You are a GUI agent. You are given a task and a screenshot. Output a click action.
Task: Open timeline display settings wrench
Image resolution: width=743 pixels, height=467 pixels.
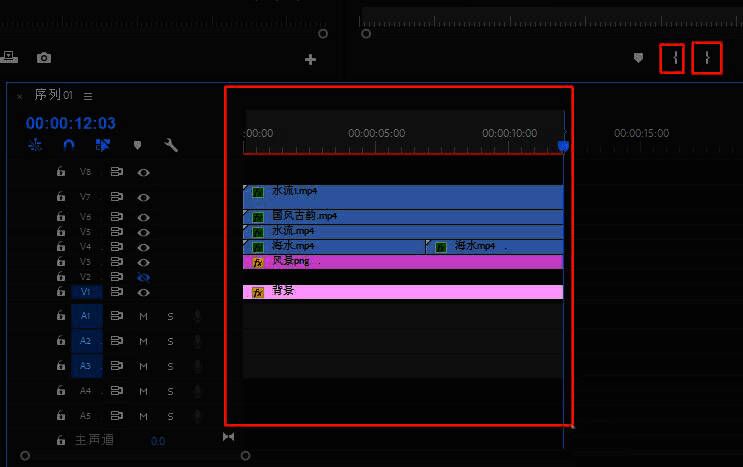[171, 145]
